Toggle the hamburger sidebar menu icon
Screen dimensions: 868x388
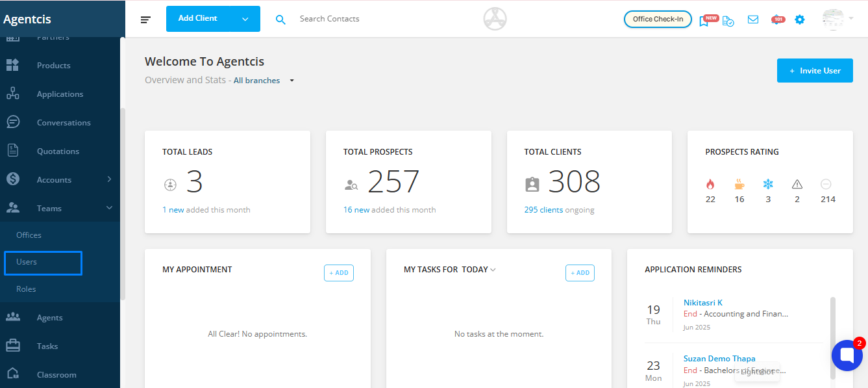tap(145, 19)
